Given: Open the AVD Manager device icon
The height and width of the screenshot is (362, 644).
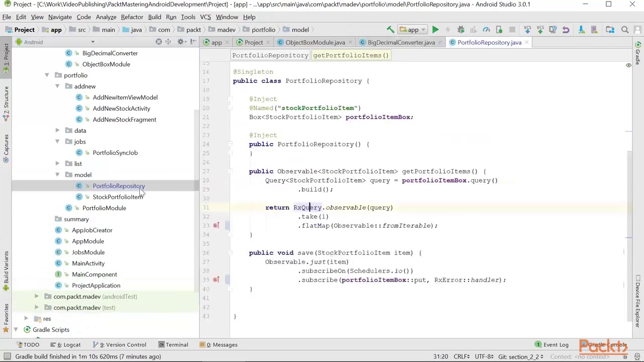Looking at the screenshot, I should click(594, 30).
